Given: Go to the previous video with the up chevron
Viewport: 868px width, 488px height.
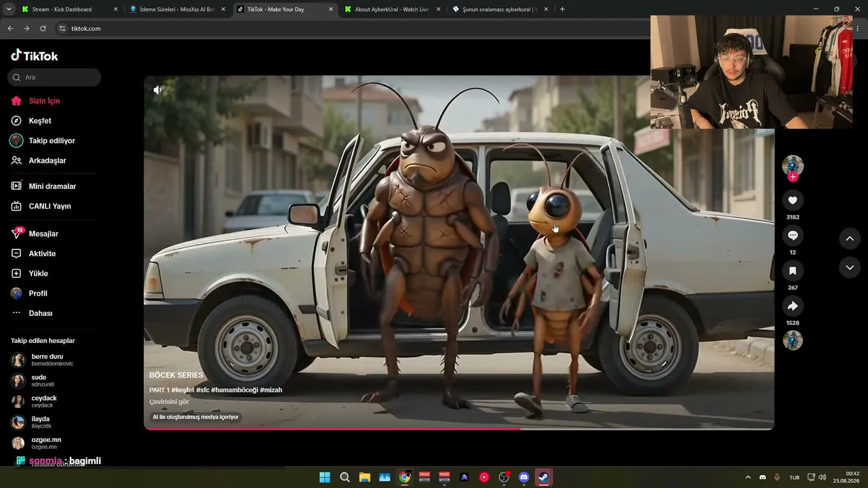Looking at the screenshot, I should 850,239.
